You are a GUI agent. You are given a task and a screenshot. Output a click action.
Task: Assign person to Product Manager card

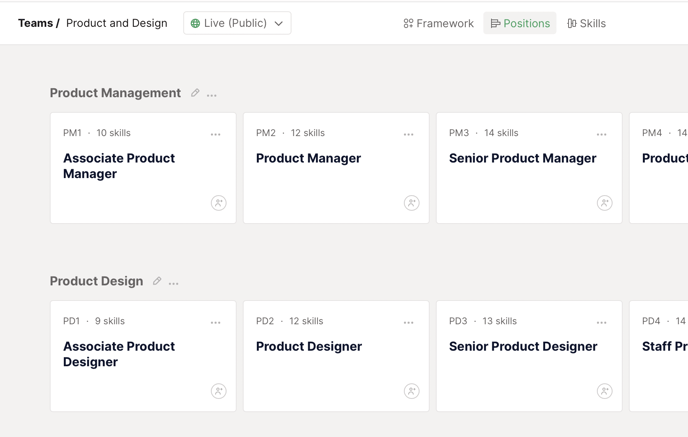point(411,203)
